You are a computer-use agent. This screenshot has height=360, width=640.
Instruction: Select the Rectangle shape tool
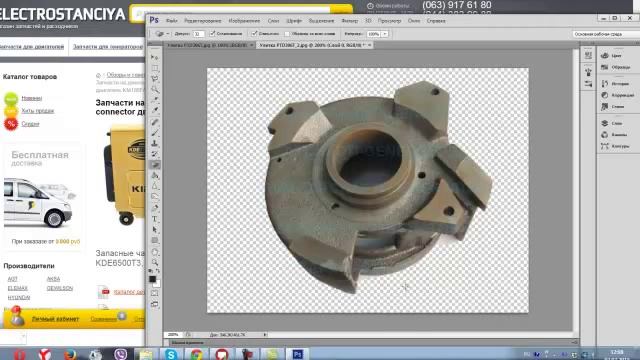pos(155,240)
